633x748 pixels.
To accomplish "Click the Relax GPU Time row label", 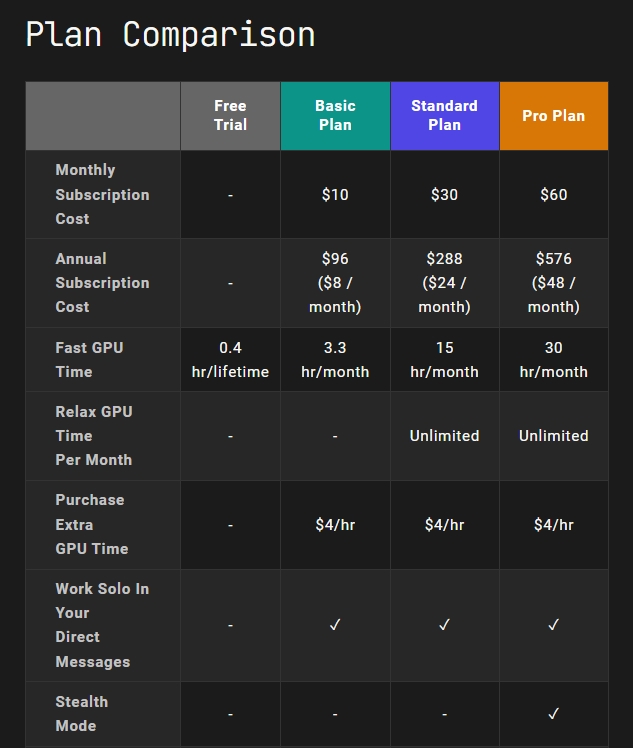I will tap(94, 436).
